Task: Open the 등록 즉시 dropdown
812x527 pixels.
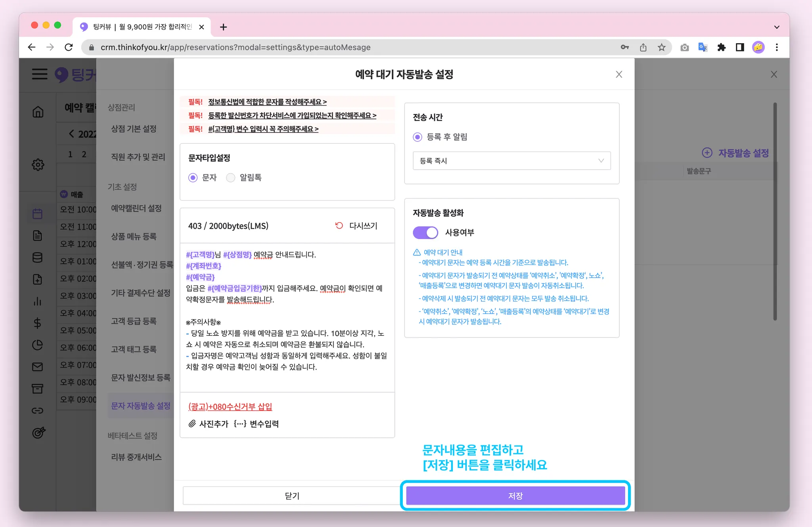Action: (x=511, y=161)
